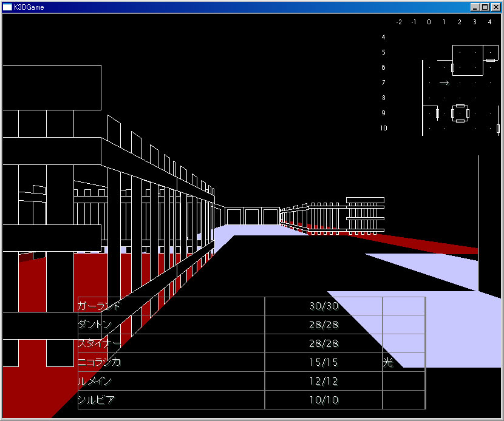Click the K3DGame window icon
This screenshot has height=421, width=504.
coord(7,7)
